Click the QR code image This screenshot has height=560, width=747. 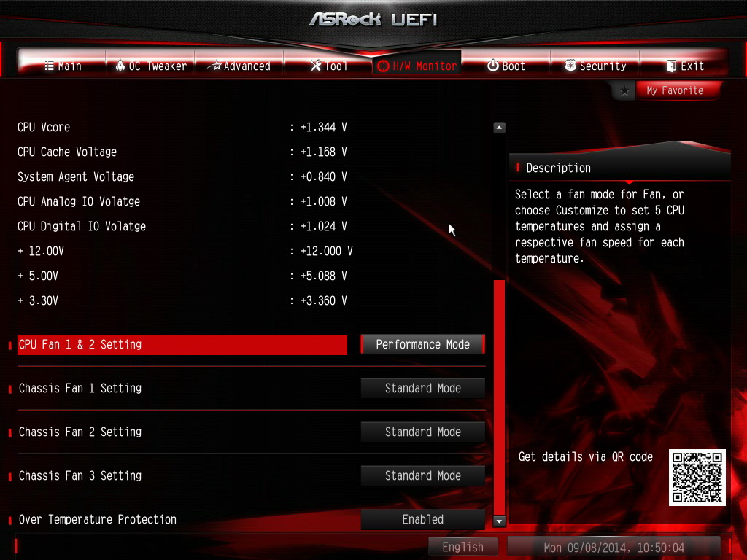[x=697, y=477]
